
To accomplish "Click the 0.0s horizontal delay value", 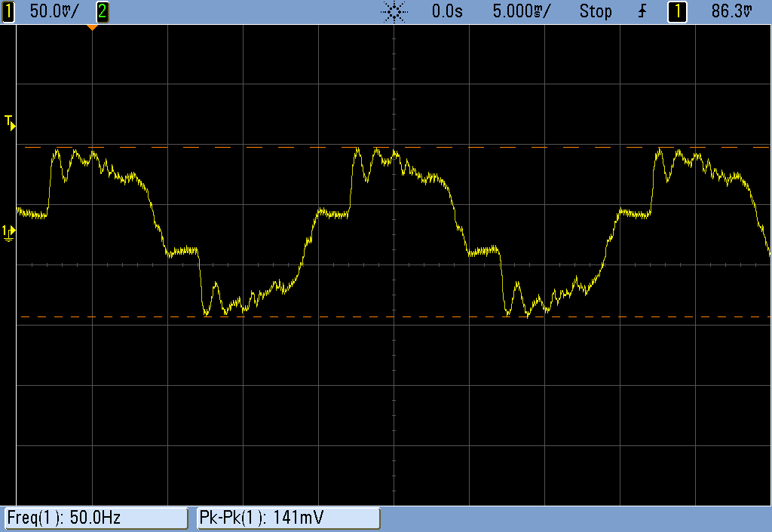I will 448,11.
